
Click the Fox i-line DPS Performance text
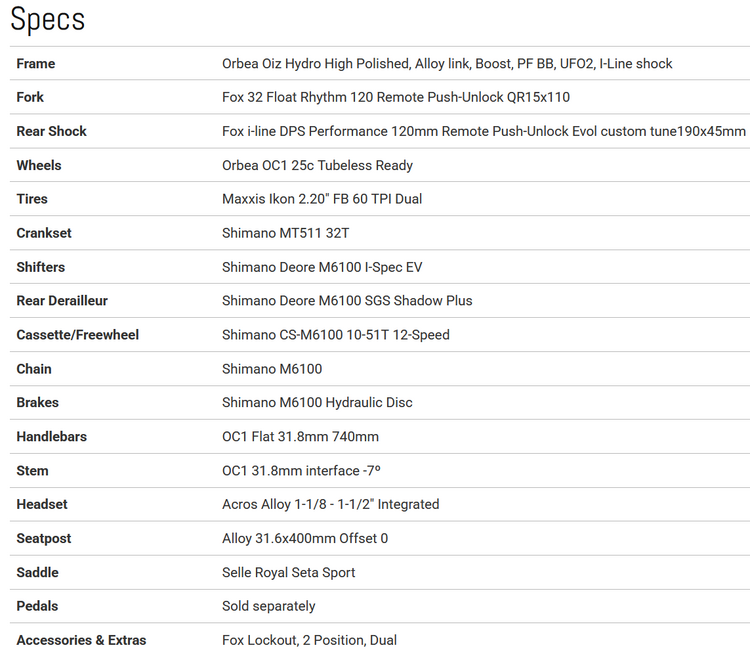pyautogui.click(x=484, y=131)
